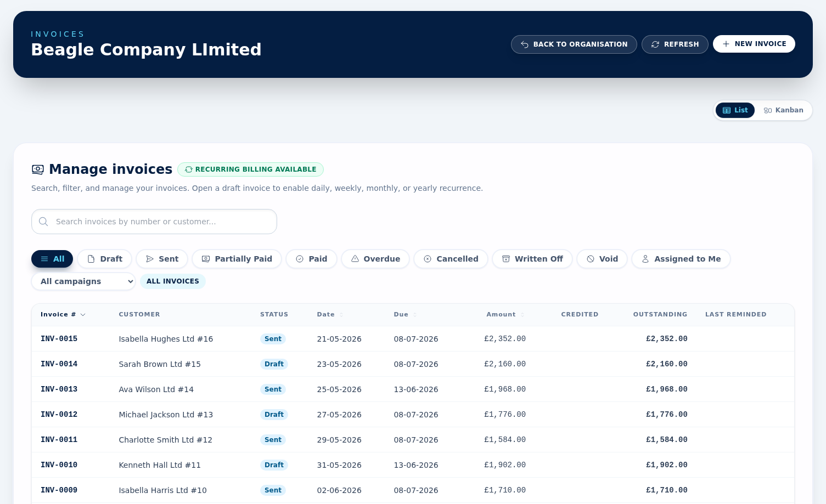This screenshot has height=504, width=826.
Task: Sort table by Amount column
Action: [x=505, y=315]
